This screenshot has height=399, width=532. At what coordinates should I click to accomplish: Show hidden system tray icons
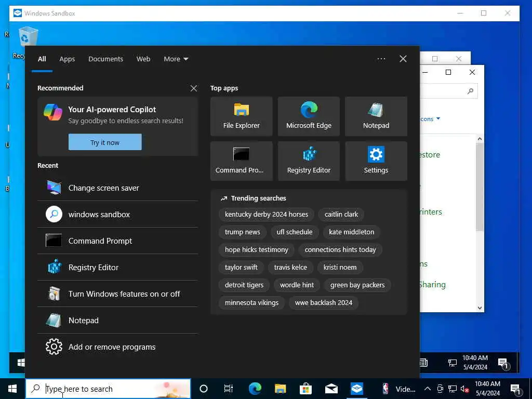(x=428, y=389)
